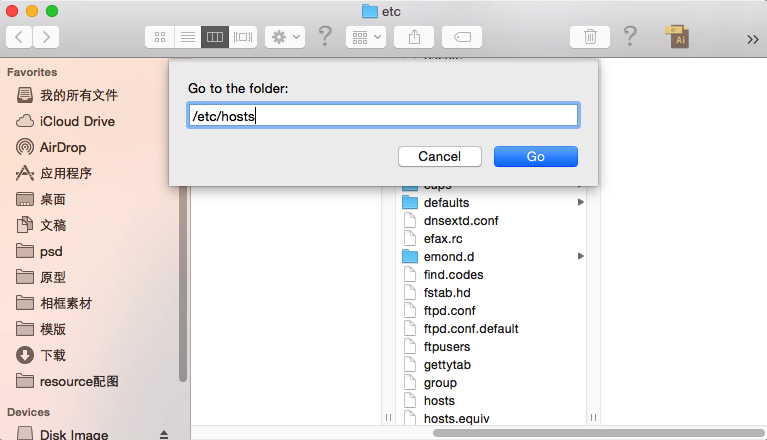Viewport: 767px width, 440px height.
Task: Open iCloud Drive in sidebar
Action: pyautogui.click(x=66, y=121)
